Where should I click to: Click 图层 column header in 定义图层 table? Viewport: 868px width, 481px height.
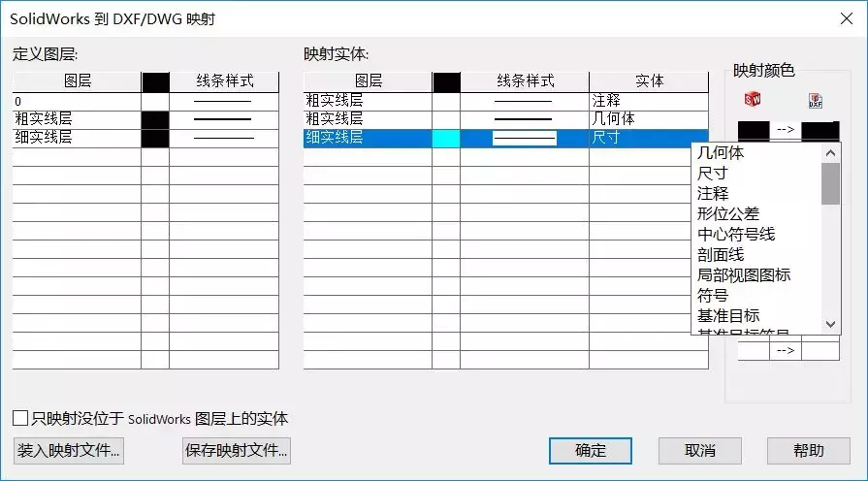pyautogui.click(x=77, y=81)
